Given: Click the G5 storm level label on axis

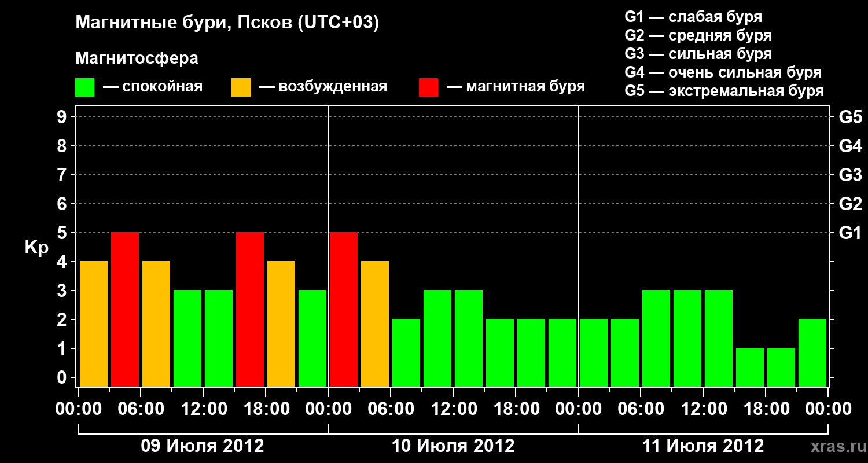Looking at the screenshot, I should click(x=850, y=117).
